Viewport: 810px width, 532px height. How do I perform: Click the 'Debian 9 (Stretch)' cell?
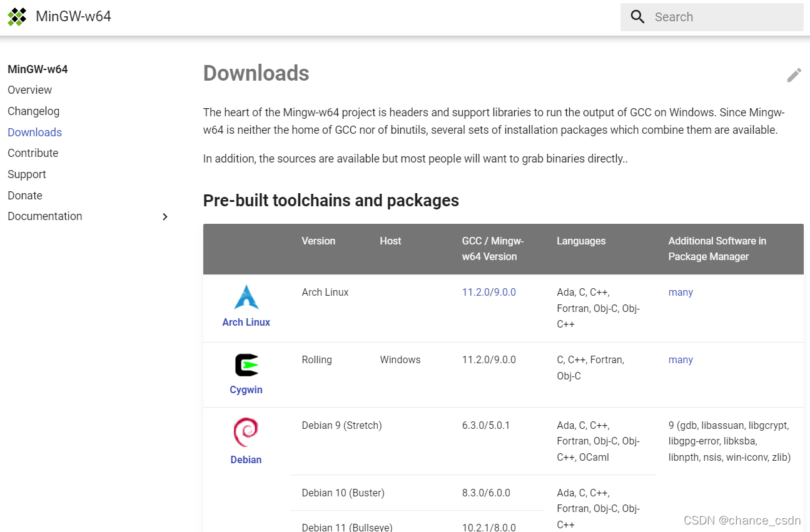click(x=342, y=426)
